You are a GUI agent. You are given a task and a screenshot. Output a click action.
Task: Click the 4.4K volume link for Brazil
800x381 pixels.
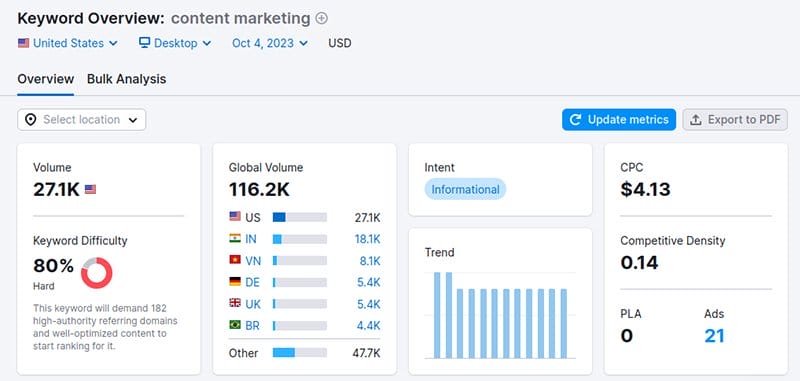(369, 326)
